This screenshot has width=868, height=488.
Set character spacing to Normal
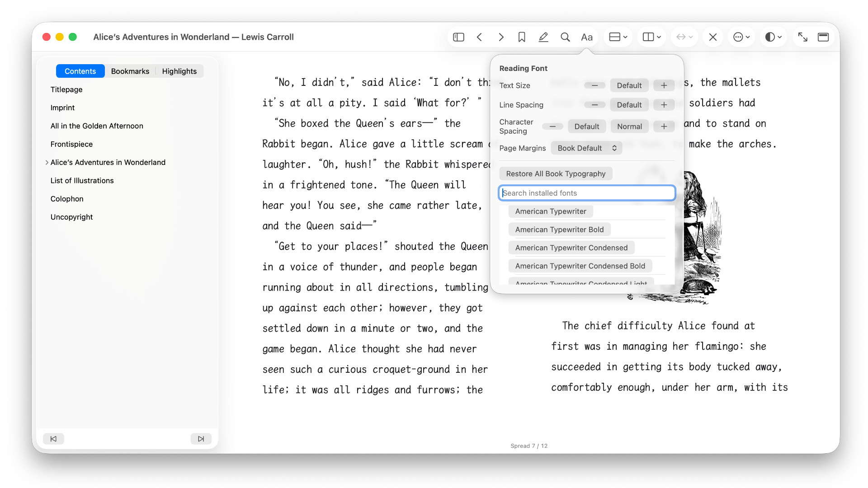pyautogui.click(x=630, y=127)
